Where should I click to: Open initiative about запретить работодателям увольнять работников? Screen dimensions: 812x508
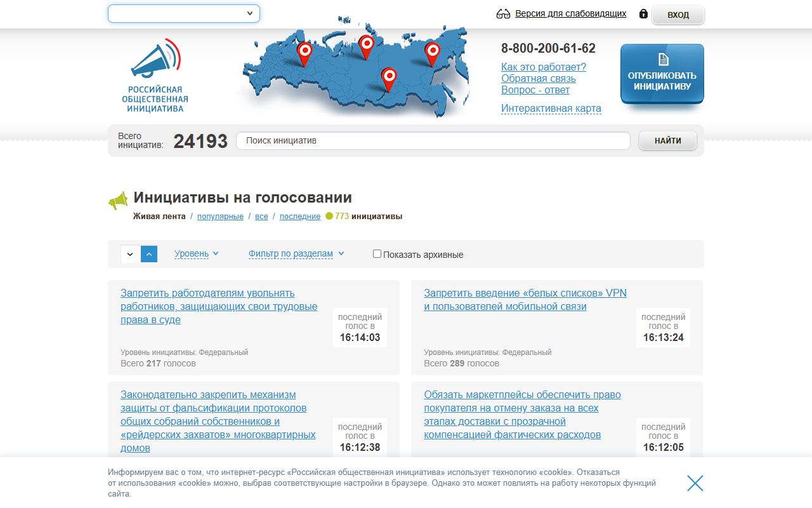click(219, 307)
